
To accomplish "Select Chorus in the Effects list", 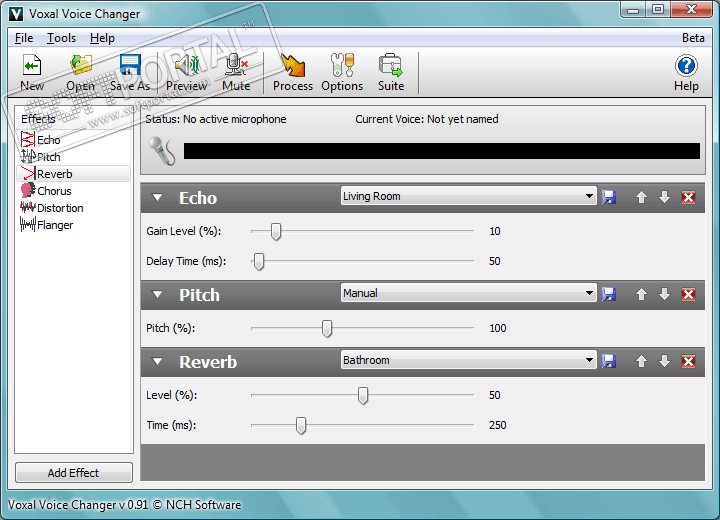I will (x=73, y=191).
